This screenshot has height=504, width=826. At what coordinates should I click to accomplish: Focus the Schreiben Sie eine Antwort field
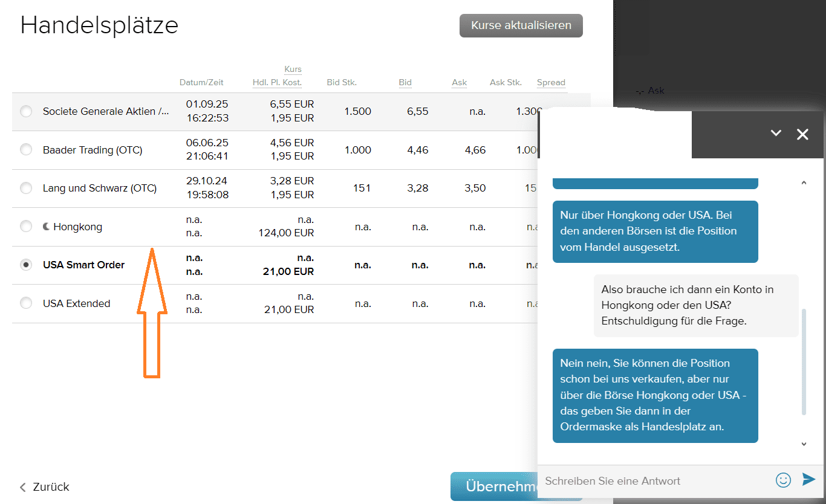pos(655,481)
